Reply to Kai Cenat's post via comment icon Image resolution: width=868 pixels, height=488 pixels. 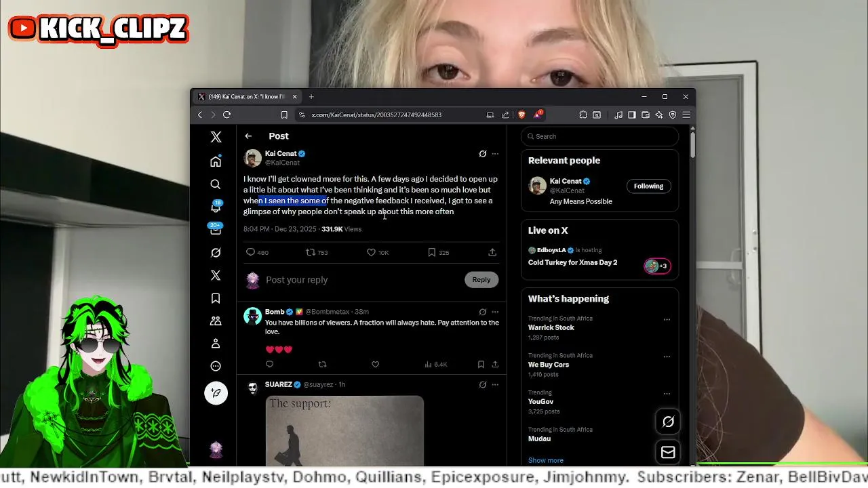(x=250, y=252)
